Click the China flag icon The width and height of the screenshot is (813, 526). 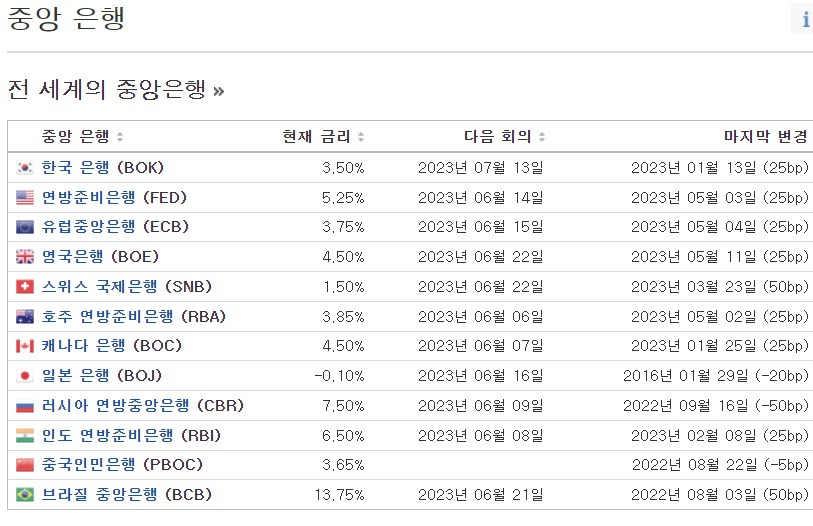[25, 465]
